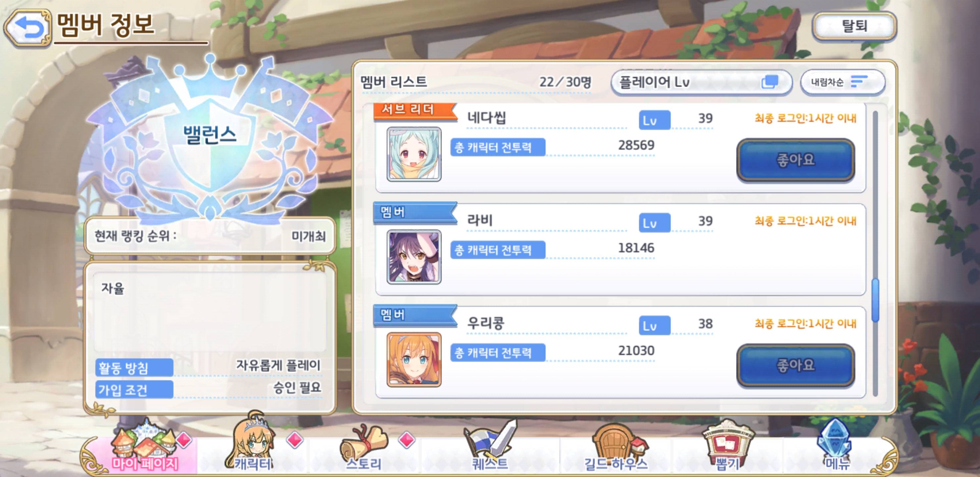The height and width of the screenshot is (477, 980).
Task: Open 플레이어 Lv sort dropdown
Action: tap(701, 82)
